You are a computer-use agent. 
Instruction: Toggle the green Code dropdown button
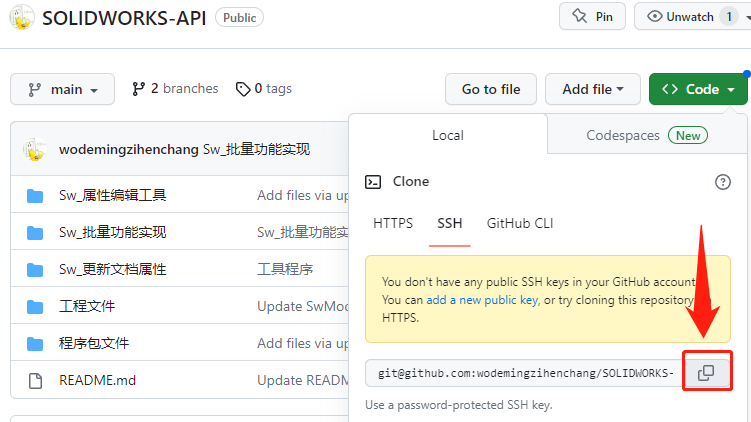tap(698, 89)
